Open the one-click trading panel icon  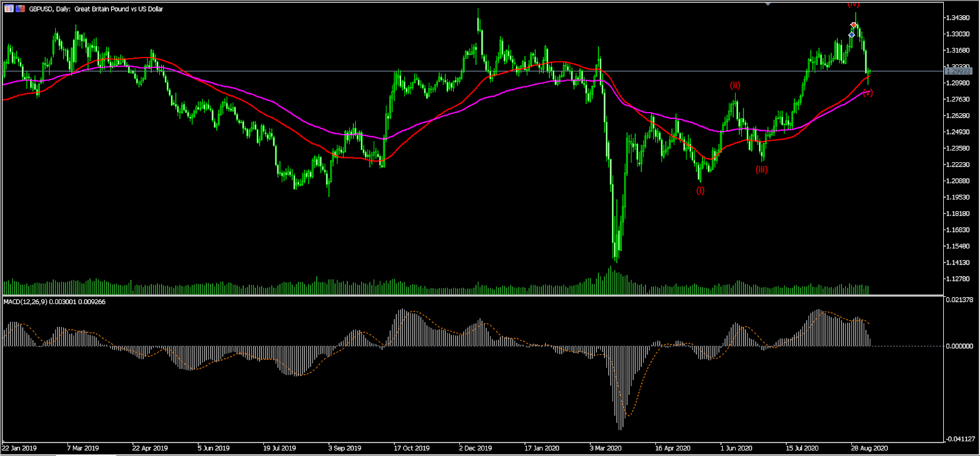click(20, 9)
